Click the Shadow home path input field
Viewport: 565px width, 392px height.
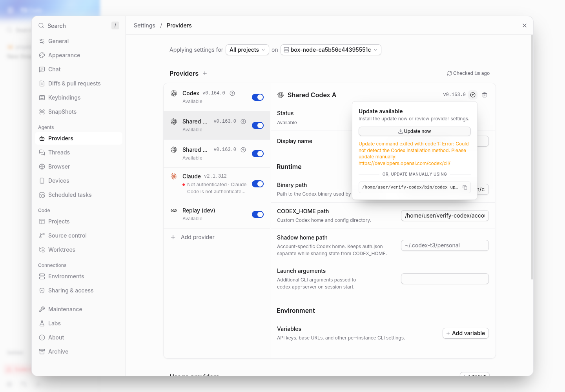tap(445, 245)
